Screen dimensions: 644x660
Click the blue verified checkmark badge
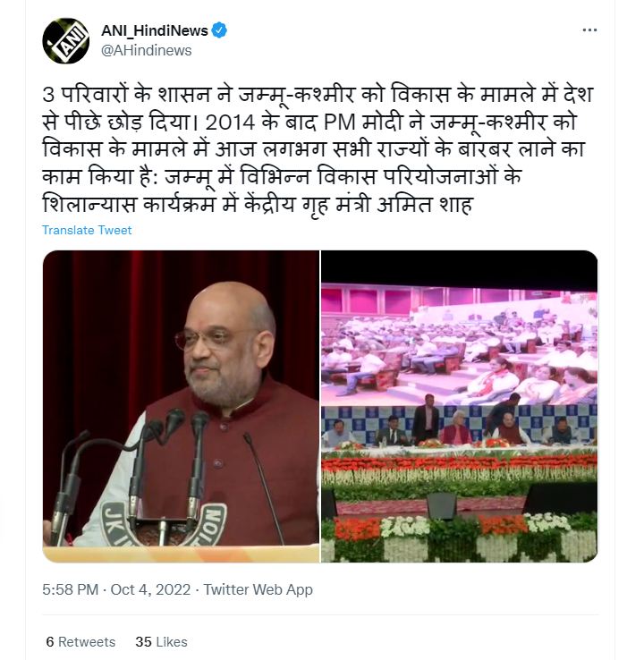[x=219, y=30]
